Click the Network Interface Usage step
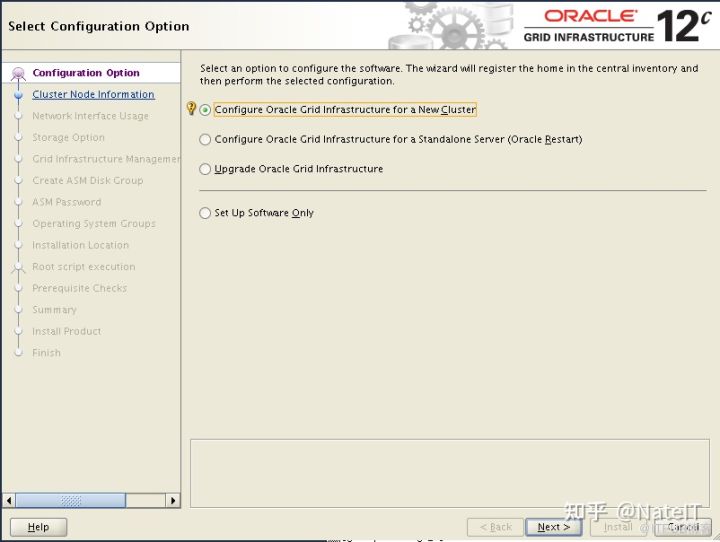 [90, 116]
